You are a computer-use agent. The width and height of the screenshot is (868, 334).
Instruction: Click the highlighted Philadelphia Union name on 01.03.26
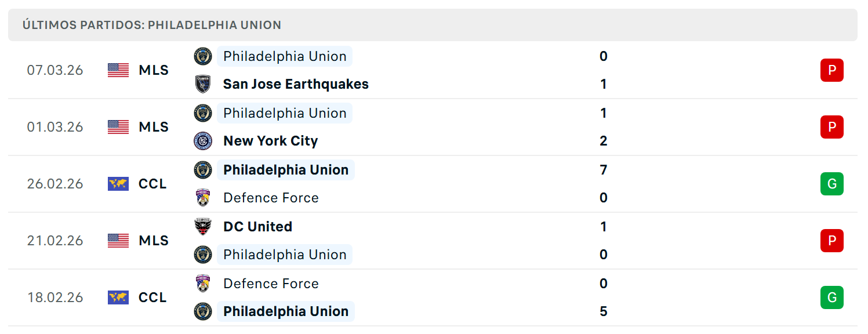point(285,113)
